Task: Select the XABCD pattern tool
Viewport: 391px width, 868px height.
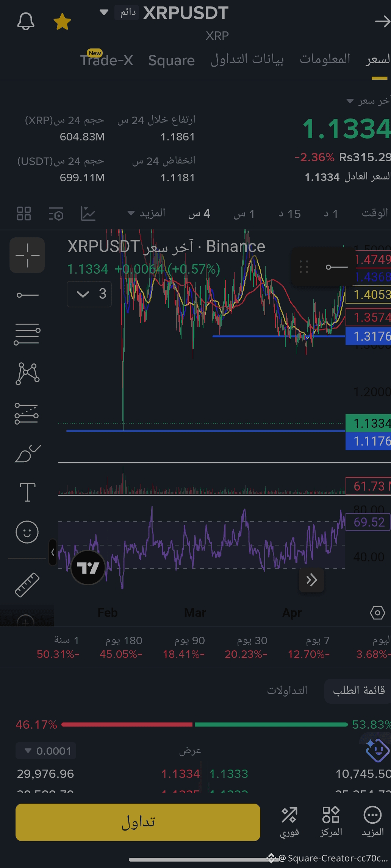Action: [27, 374]
